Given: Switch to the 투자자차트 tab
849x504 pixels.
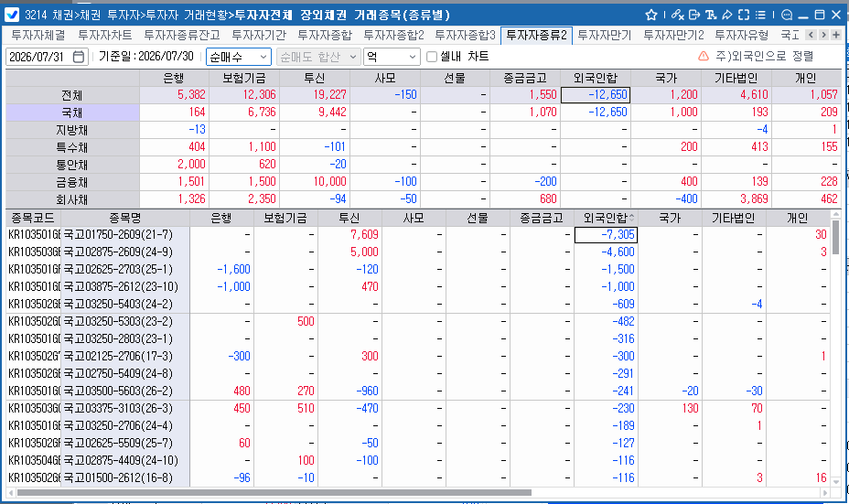Looking at the screenshot, I should (x=105, y=35).
